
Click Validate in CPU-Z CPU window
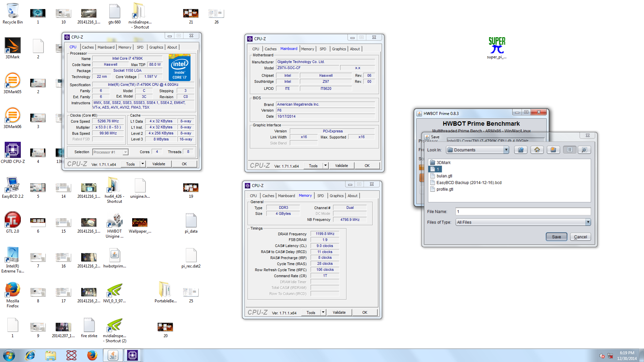(159, 164)
